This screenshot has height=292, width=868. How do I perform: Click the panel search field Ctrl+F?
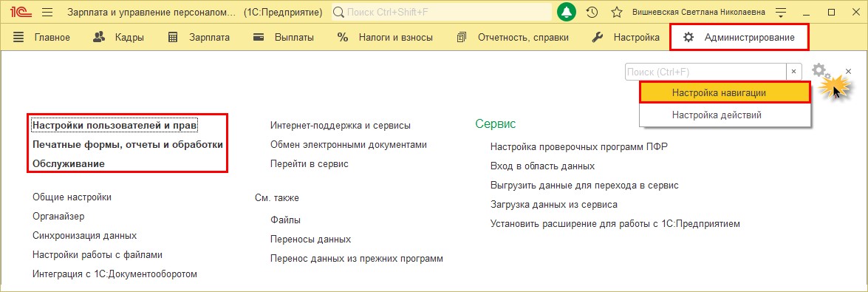point(705,72)
